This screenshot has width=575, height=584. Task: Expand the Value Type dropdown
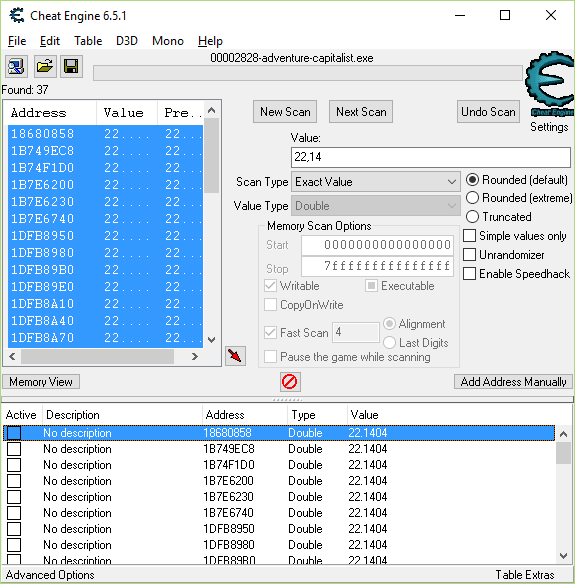375,206
